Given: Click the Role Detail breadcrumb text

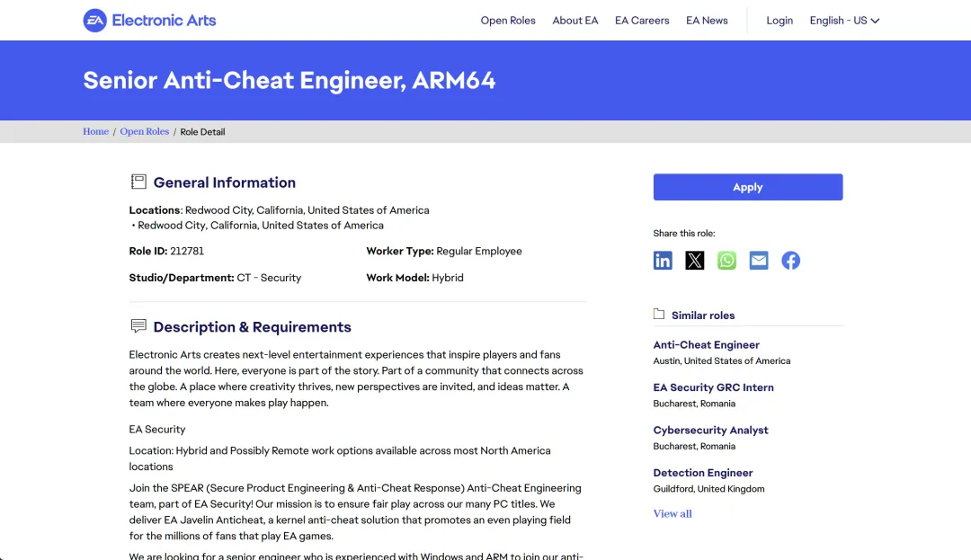Looking at the screenshot, I should tap(202, 132).
